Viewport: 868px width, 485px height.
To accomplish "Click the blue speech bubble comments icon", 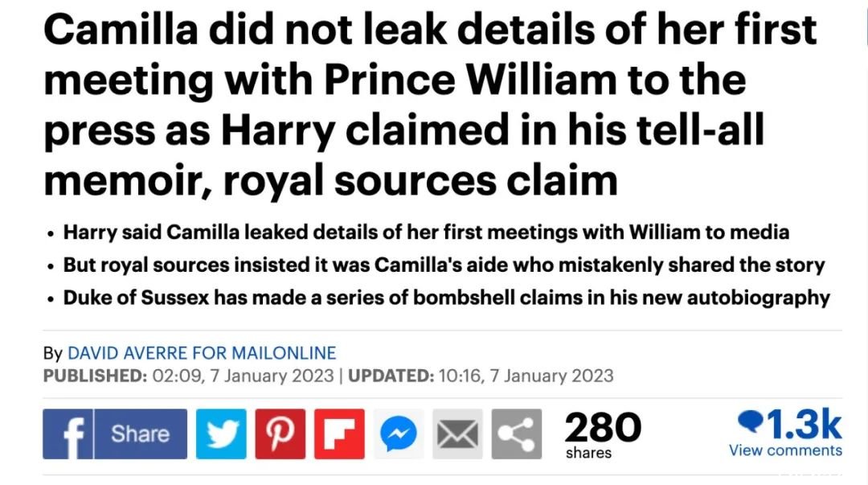I will (750, 421).
